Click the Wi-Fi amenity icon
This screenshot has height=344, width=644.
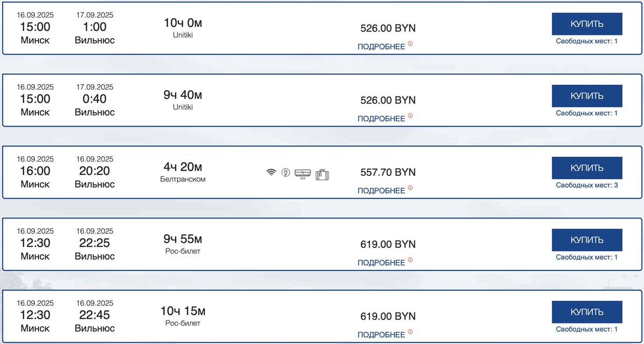click(272, 173)
